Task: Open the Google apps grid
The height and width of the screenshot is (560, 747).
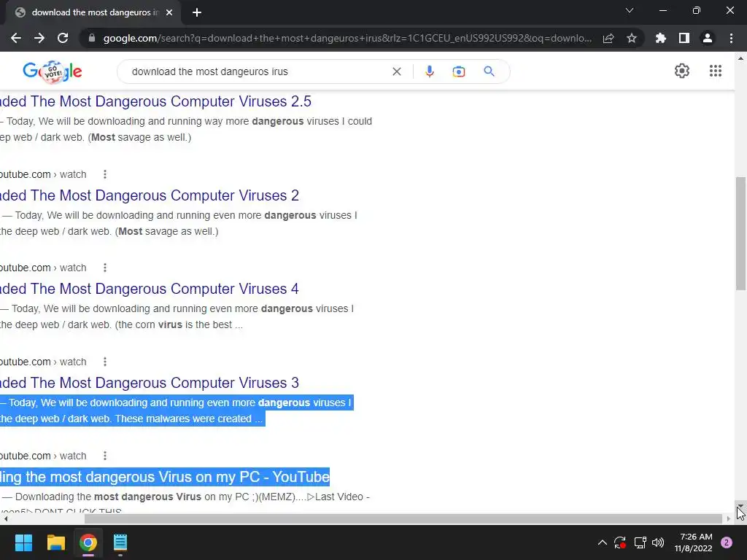Action: tap(716, 71)
